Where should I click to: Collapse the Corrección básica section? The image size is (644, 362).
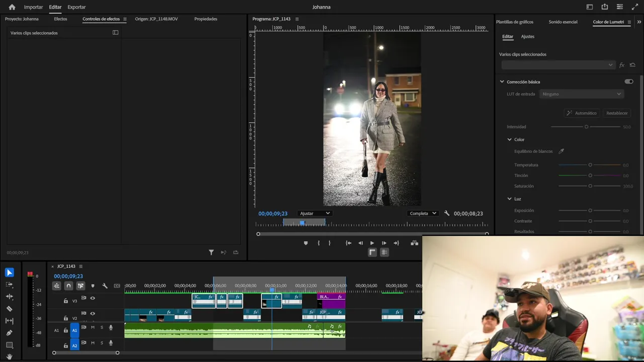coord(502,81)
